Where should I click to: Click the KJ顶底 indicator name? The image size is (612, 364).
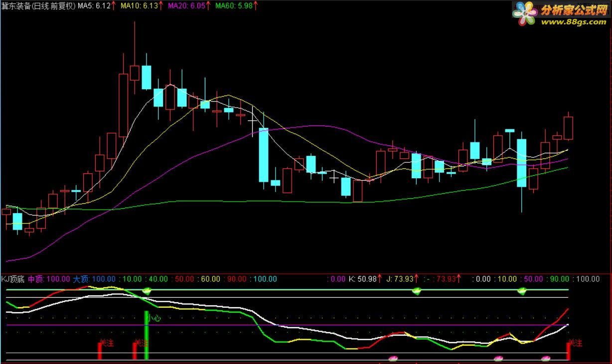(x=13, y=279)
